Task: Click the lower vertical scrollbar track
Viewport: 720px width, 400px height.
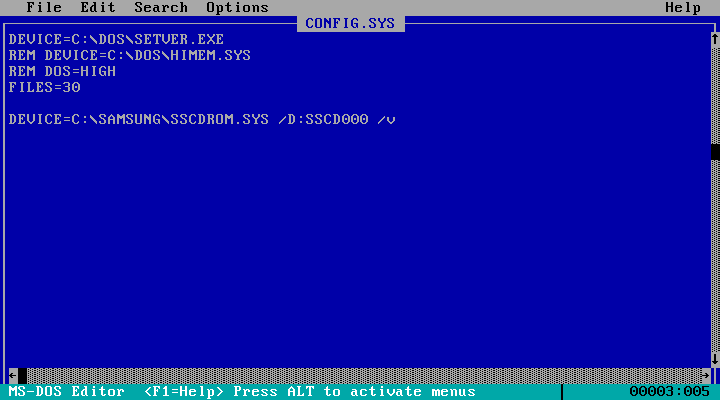Action: (x=715, y=256)
